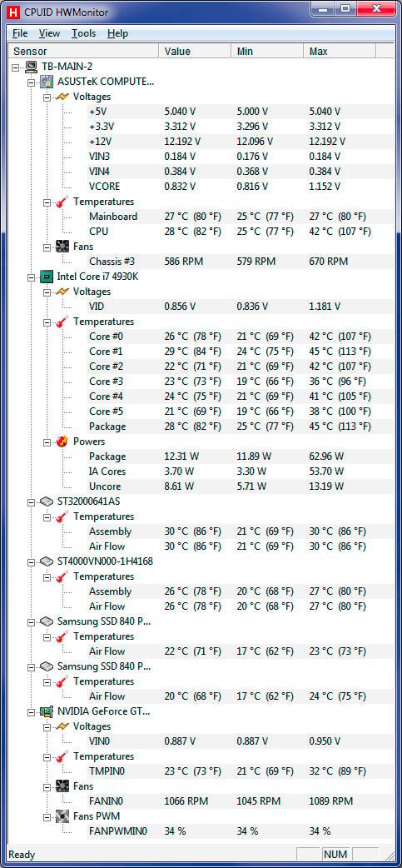Click the Intel Core i7 Temperatures thermometer icon

click(62, 321)
